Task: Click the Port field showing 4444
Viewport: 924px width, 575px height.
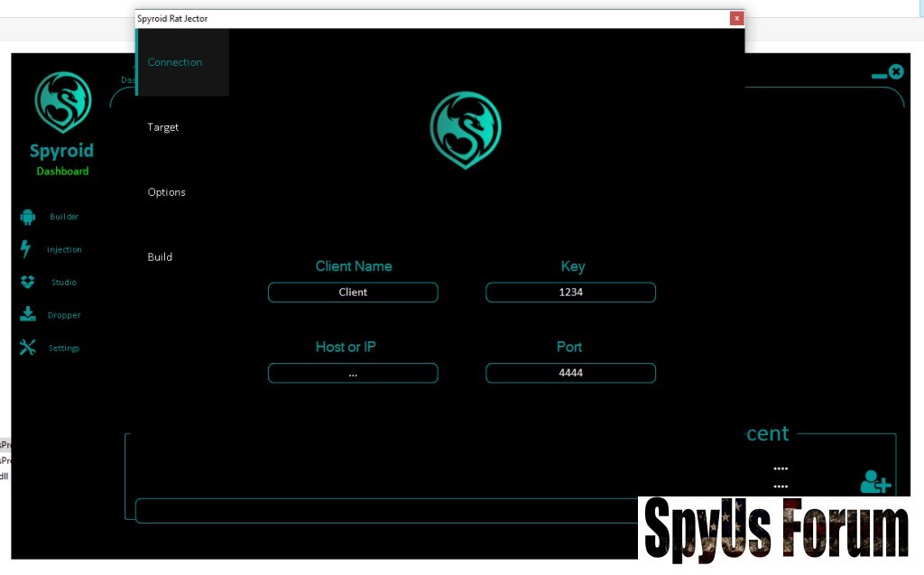Action: [570, 373]
